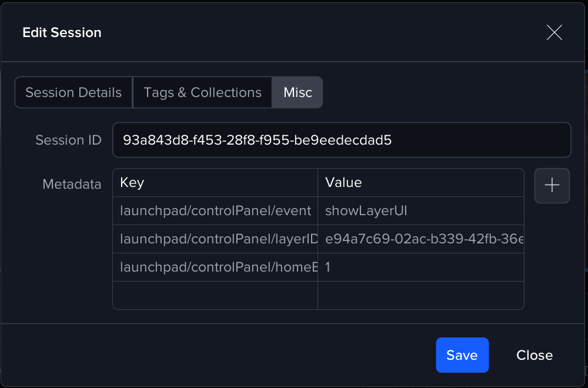588x388 pixels.
Task: Click the empty key cell in last row
Action: 215,295
